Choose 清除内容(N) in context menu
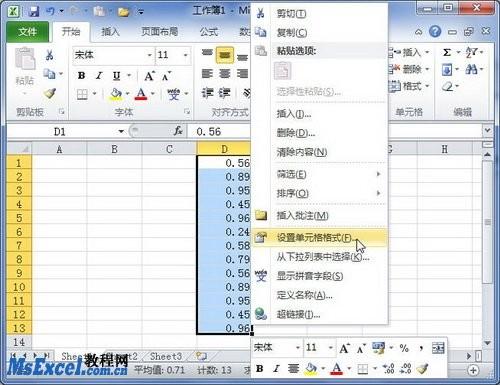Viewport: 500px width, 385px height. pos(320,152)
